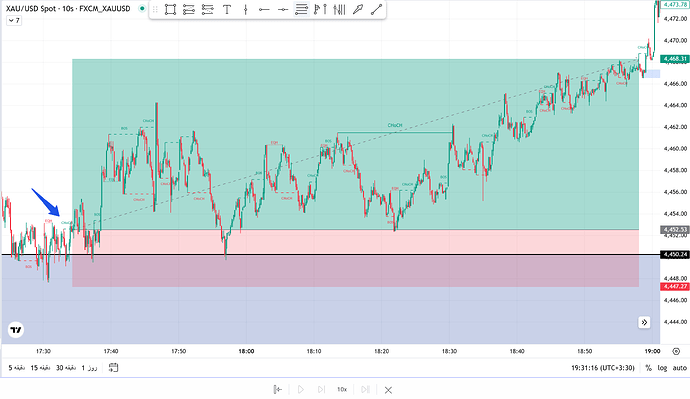
Task: Select the brush pen tool
Action: pyautogui.click(x=358, y=9)
